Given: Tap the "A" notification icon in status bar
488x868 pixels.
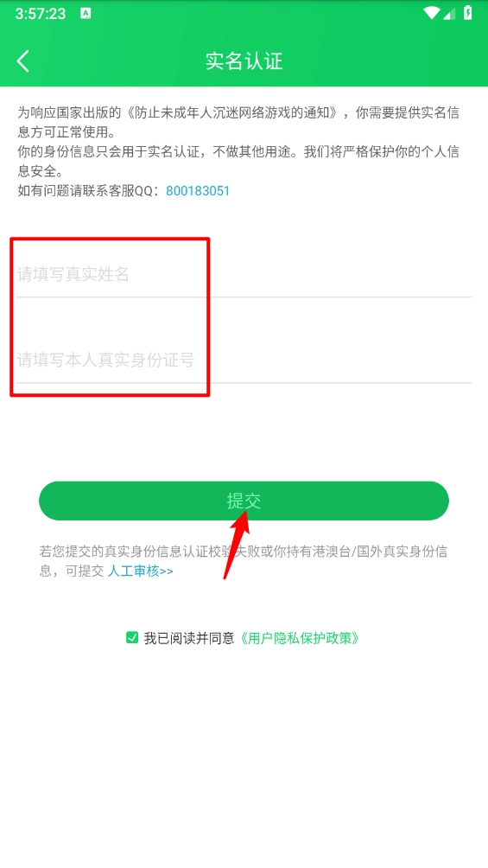Looking at the screenshot, I should coord(86,14).
